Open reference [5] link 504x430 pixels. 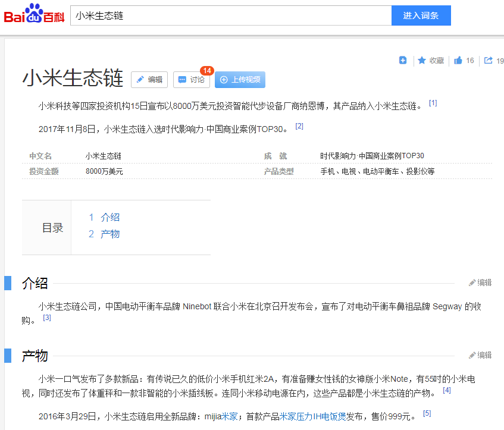pyautogui.click(x=427, y=413)
